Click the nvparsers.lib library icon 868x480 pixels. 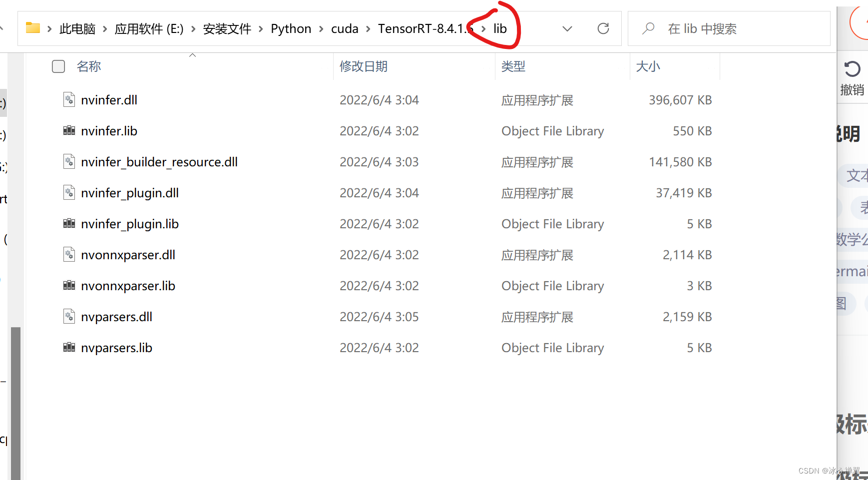pos(69,348)
